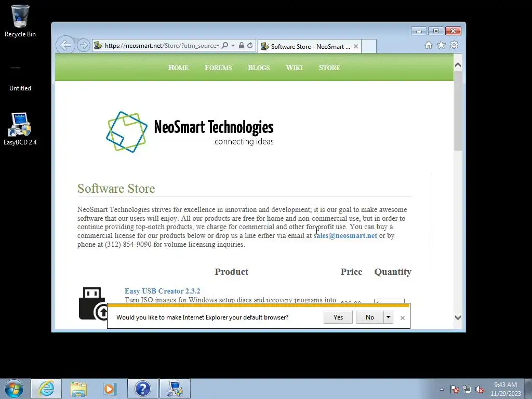532x399 pixels.
Task: Click the sales@neosmart.net email link
Action: click(x=345, y=235)
